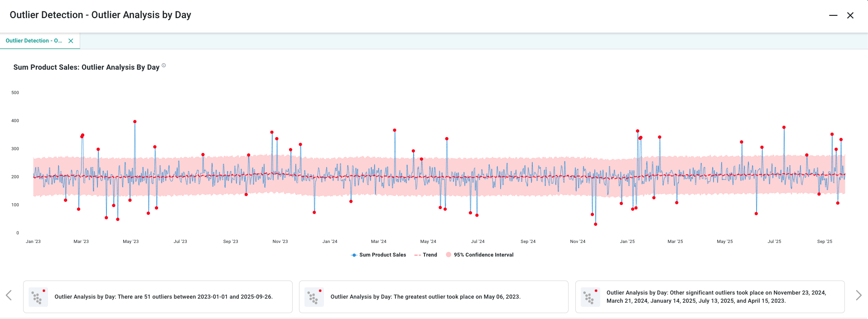Click scatter icon on 51 outliers card
868x319 pixels.
(38, 297)
